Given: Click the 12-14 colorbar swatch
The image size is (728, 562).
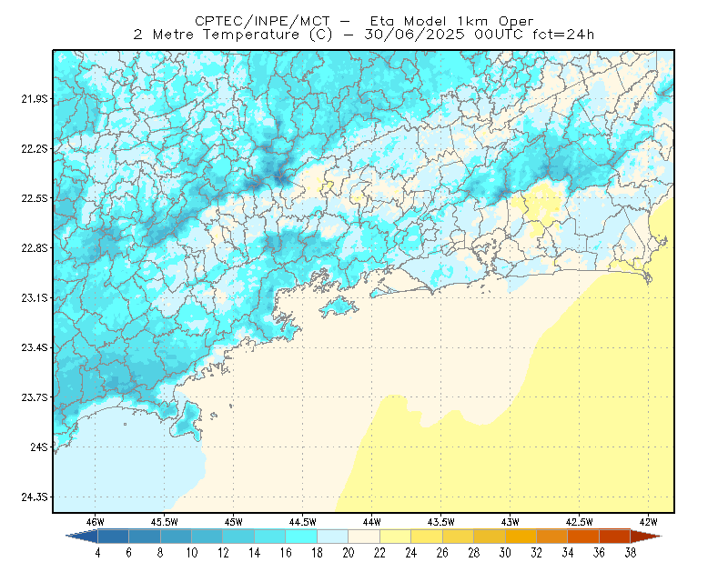Looking at the screenshot, I should click(238, 537).
